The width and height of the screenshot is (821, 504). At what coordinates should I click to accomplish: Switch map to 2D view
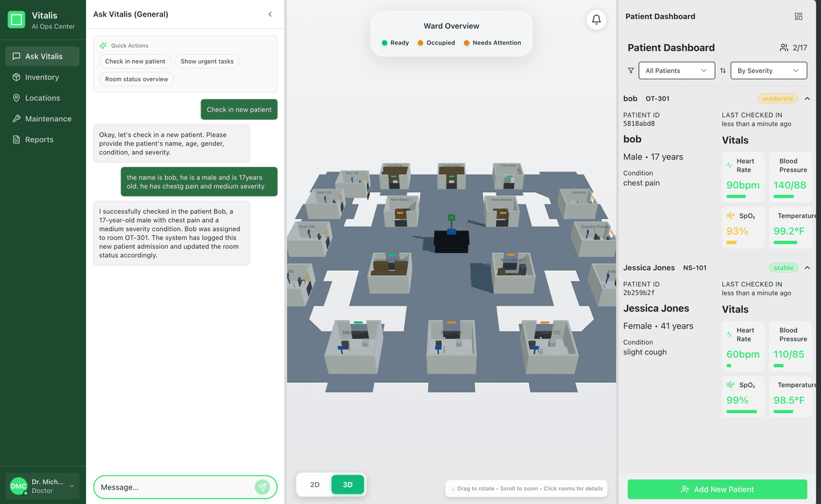click(315, 485)
